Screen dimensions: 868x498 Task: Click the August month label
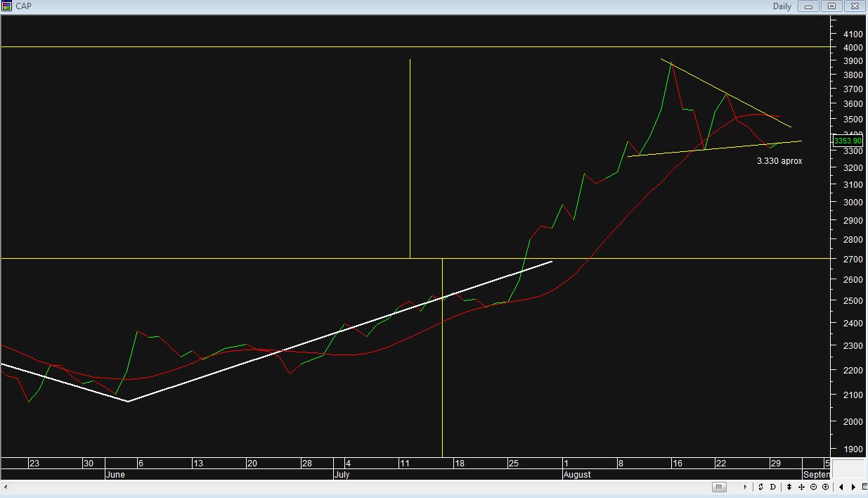point(577,475)
